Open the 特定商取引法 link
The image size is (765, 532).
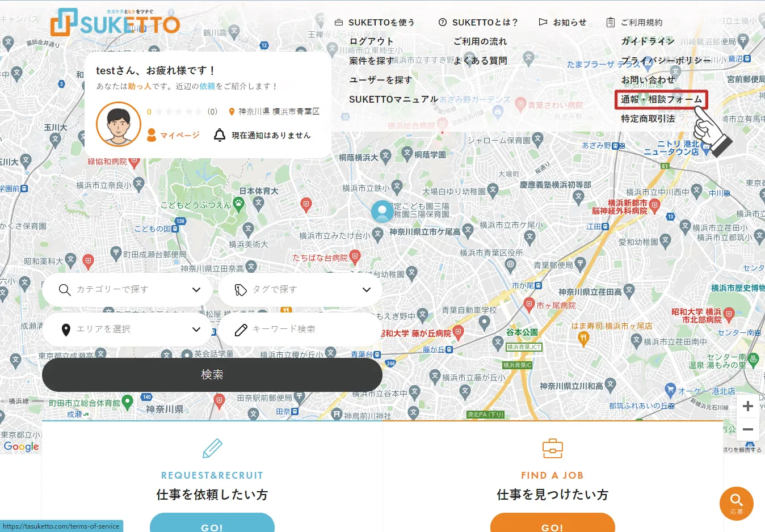point(648,119)
